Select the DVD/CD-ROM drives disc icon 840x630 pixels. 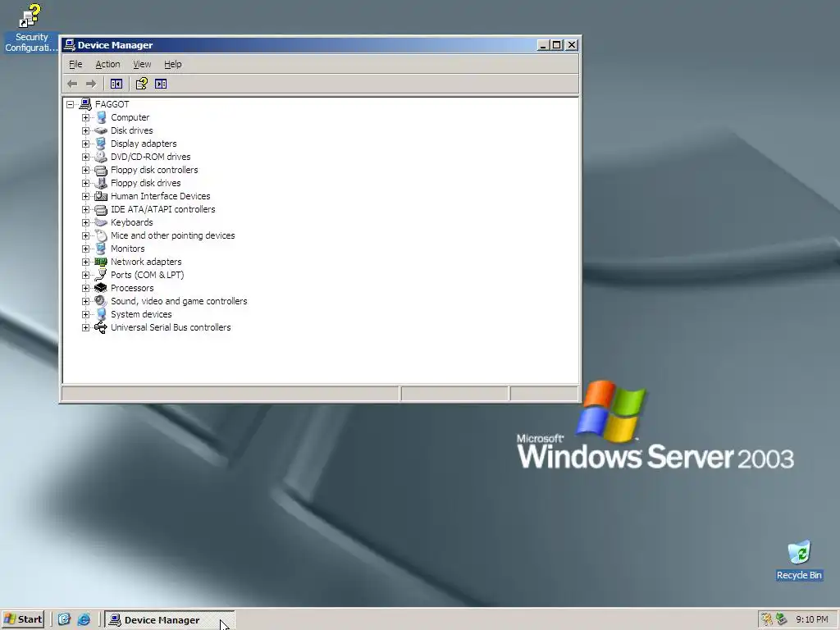[101, 157]
